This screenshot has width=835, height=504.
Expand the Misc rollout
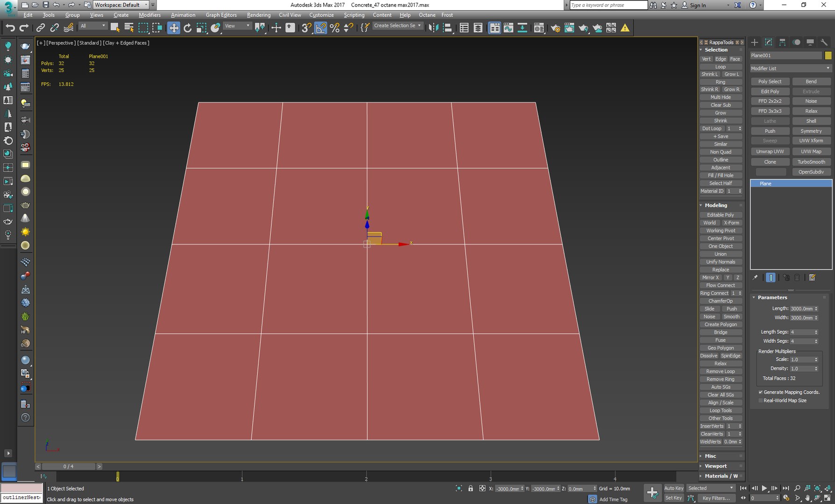[710, 456]
